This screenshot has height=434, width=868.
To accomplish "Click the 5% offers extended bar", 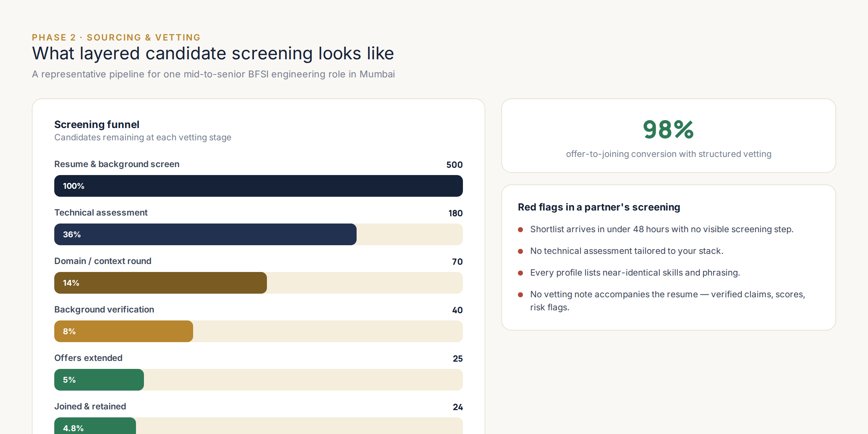I will (x=99, y=380).
